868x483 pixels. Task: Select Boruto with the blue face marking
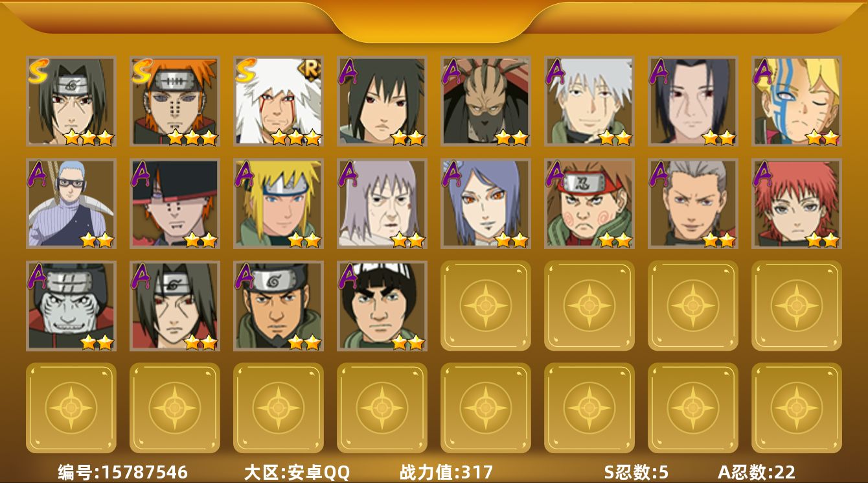(x=797, y=100)
